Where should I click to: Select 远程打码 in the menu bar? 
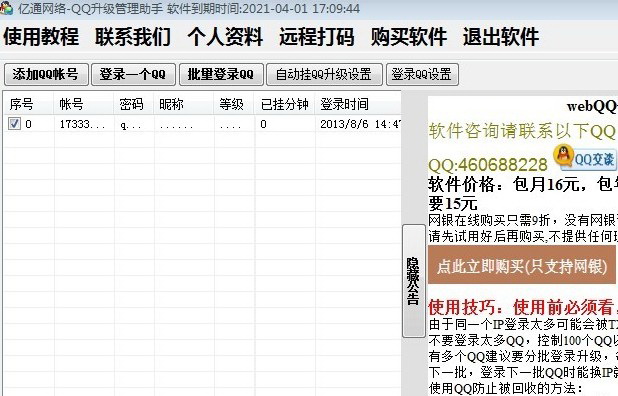point(317,37)
